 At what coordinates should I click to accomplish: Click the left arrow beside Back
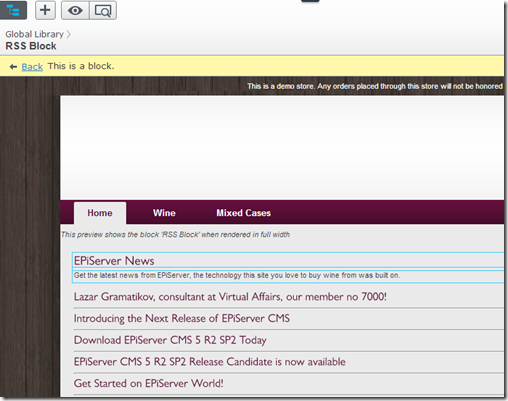coord(13,67)
